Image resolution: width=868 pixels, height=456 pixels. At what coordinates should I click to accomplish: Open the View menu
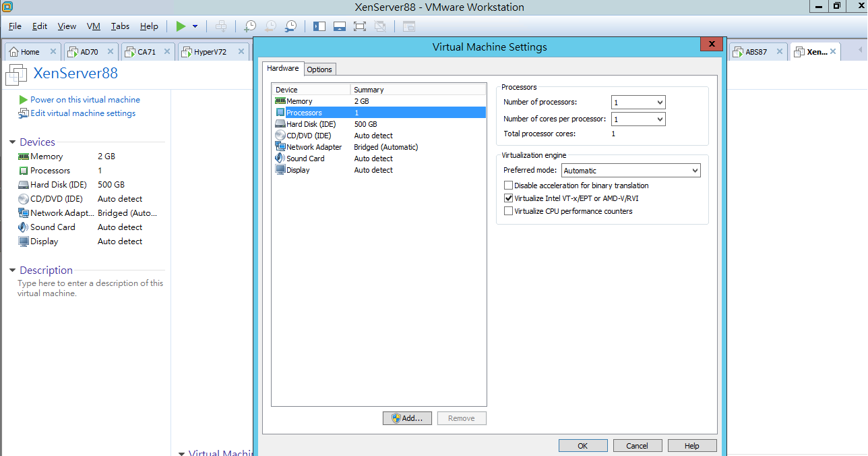pos(67,26)
